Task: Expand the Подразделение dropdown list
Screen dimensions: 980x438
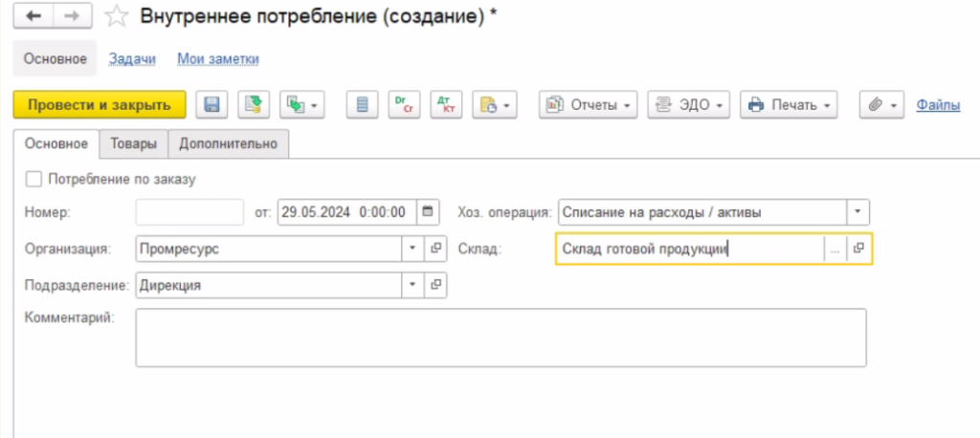Action: click(412, 285)
